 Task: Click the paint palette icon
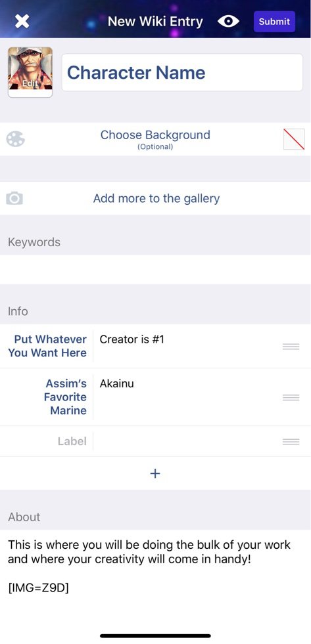(16, 139)
